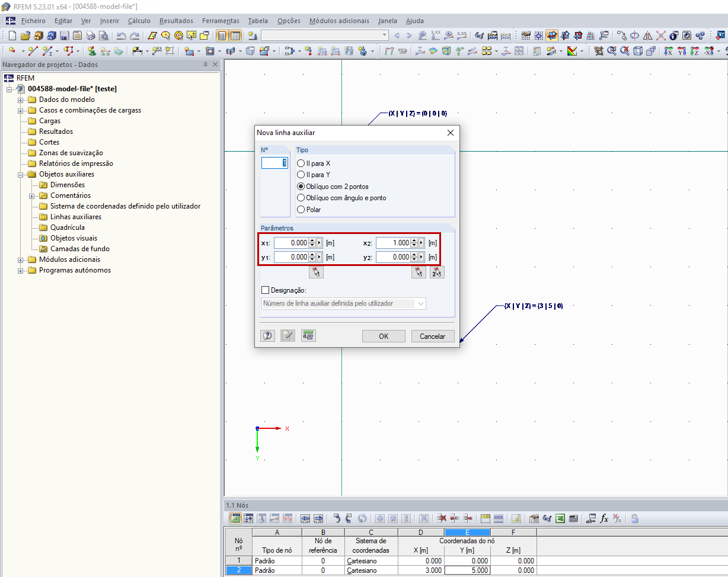Open a file with the folder icon
Image resolution: width=728 pixels, height=577 pixels.
click(25, 36)
